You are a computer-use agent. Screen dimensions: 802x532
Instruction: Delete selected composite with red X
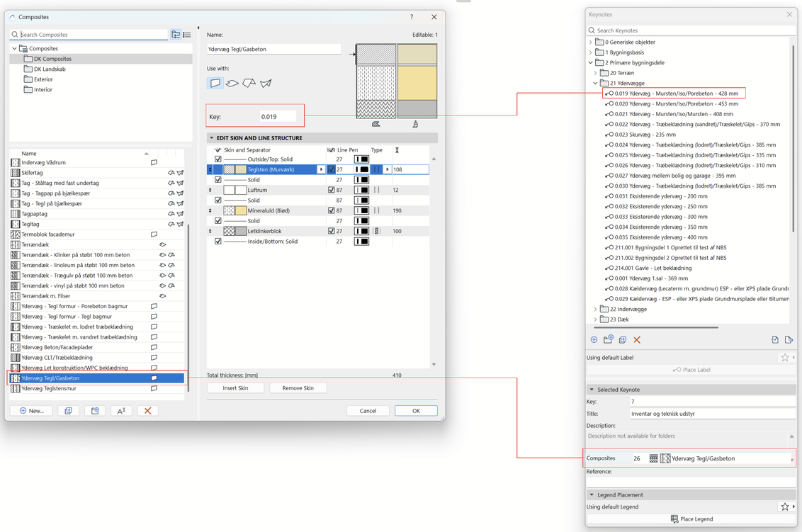148,411
